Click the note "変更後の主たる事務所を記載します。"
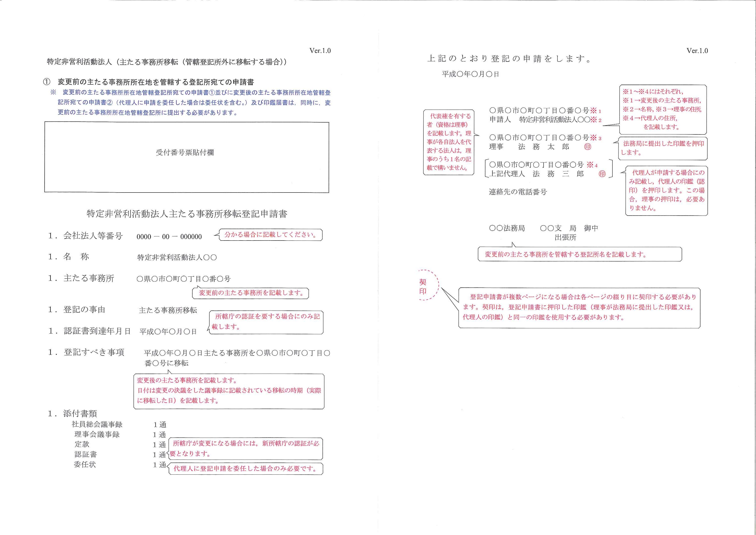The image size is (756, 535). tap(187, 380)
